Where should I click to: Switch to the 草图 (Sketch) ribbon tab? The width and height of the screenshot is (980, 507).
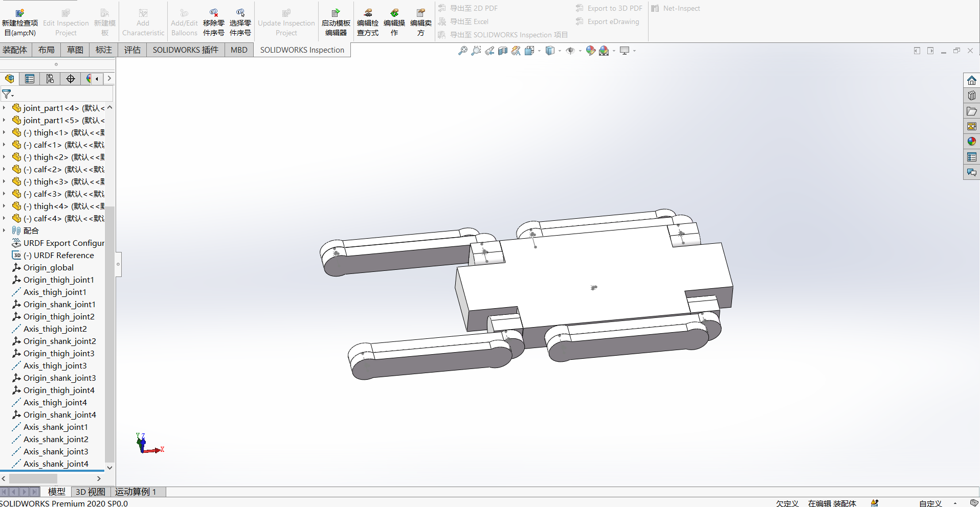pos(75,50)
